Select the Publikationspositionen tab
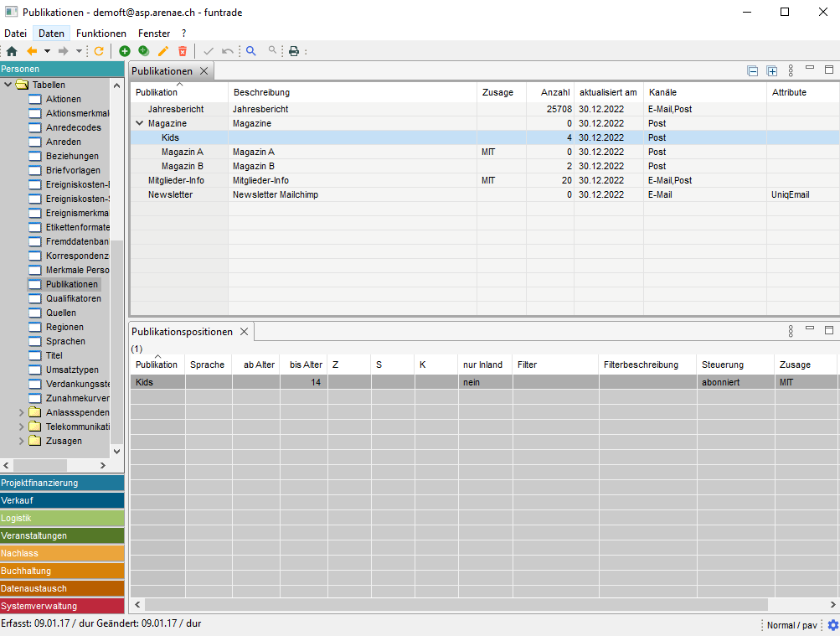Image resolution: width=840 pixels, height=636 pixels. 182,332
